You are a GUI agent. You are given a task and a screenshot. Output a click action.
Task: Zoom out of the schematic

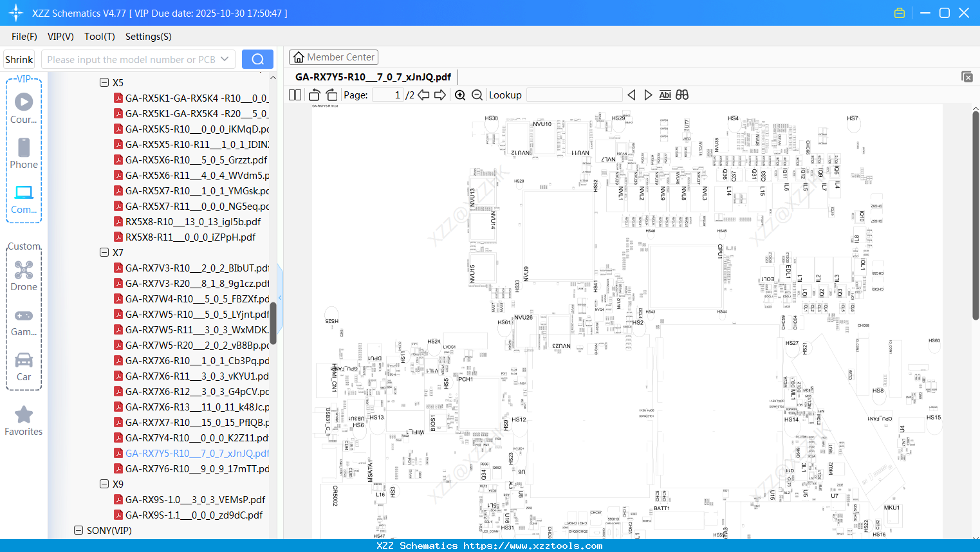[x=477, y=95]
